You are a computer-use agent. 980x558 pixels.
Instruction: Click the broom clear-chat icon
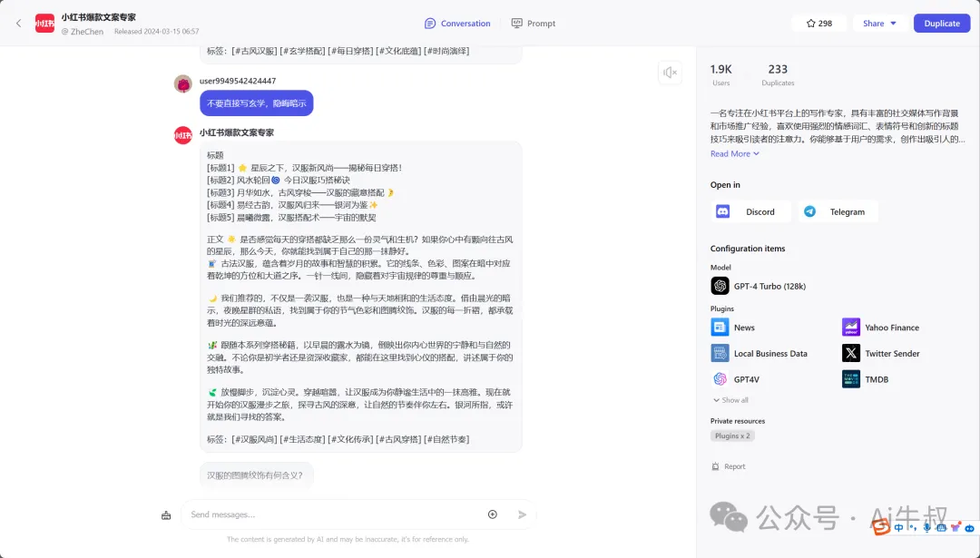(x=166, y=514)
